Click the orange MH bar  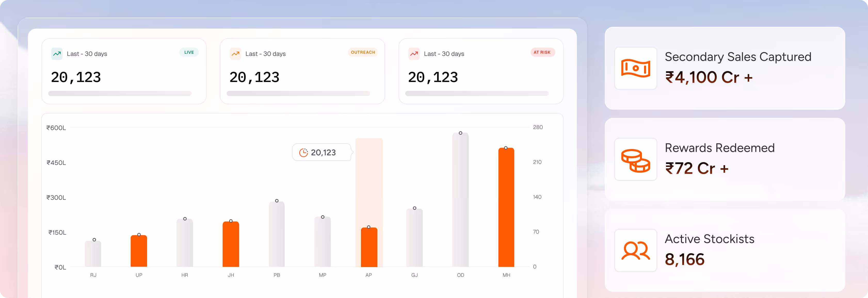click(x=507, y=207)
